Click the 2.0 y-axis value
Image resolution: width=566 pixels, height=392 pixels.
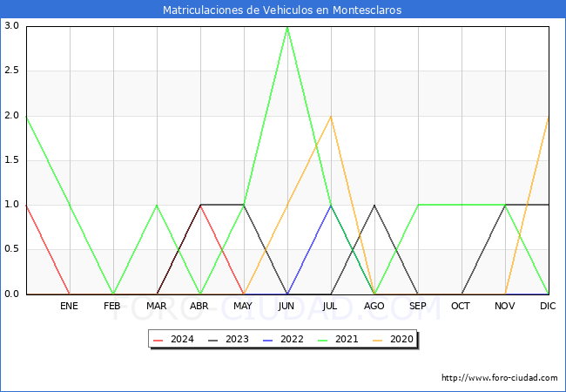[11, 116]
